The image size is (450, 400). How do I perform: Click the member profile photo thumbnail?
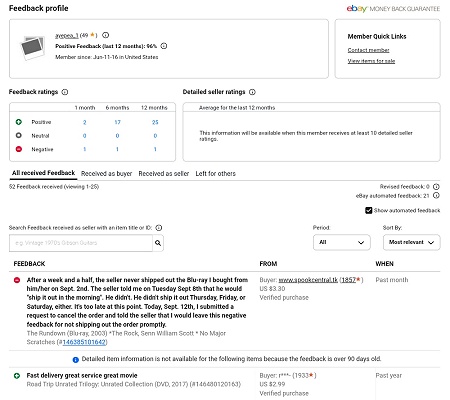point(33,48)
